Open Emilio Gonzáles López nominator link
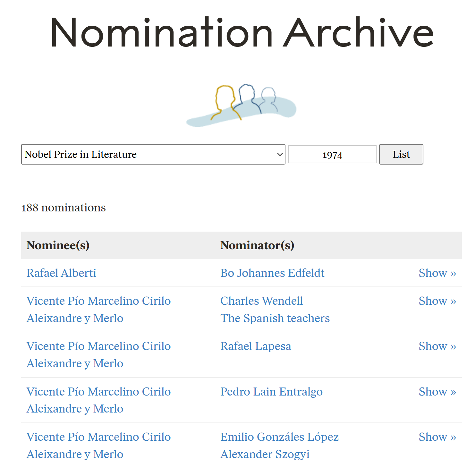476x460 pixels. 279,437
